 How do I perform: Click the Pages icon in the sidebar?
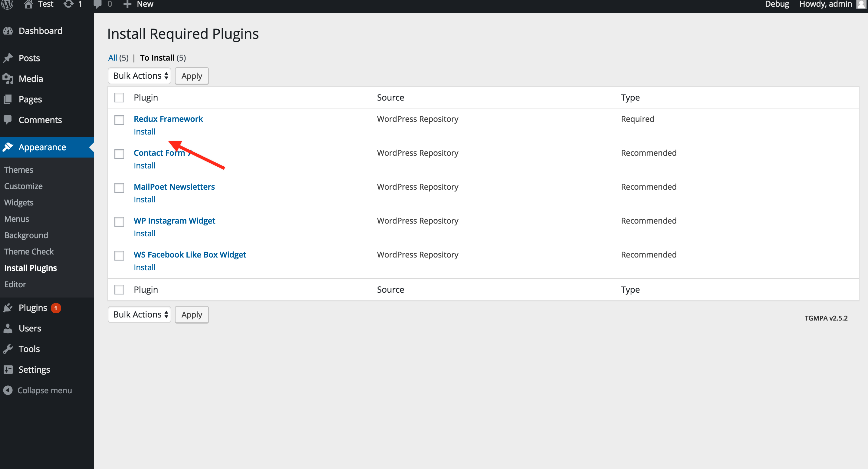8,99
